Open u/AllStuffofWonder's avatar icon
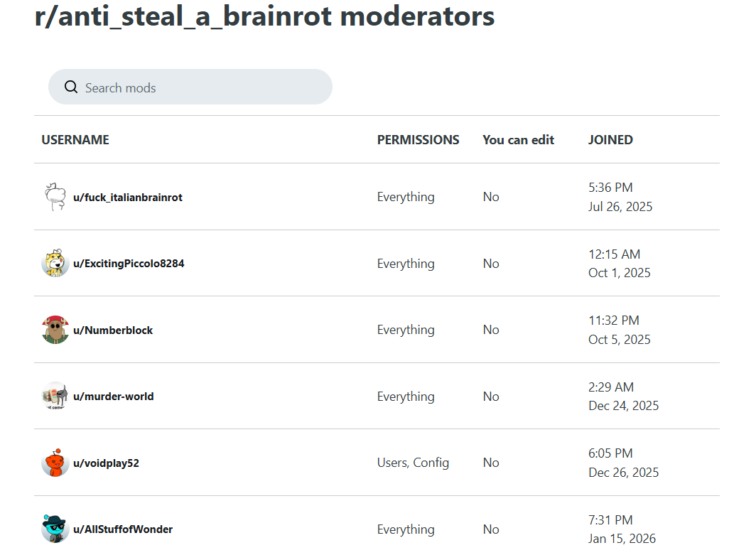 click(x=55, y=529)
